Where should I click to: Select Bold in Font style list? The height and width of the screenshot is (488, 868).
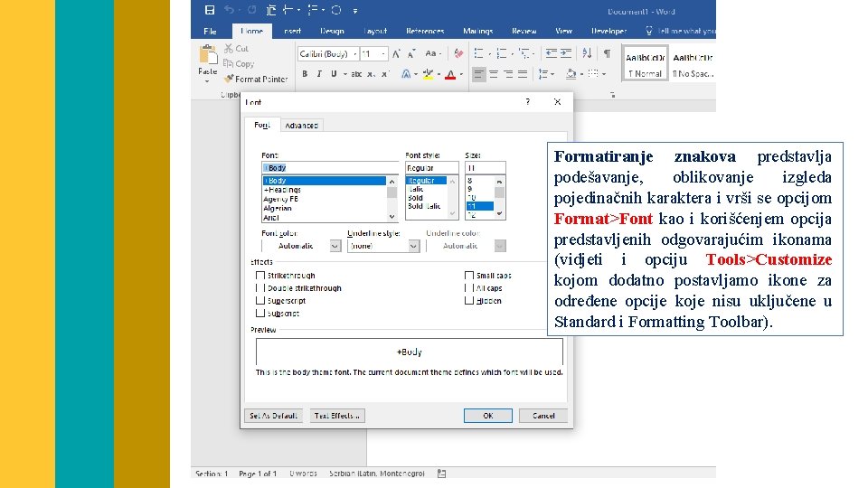(x=415, y=198)
